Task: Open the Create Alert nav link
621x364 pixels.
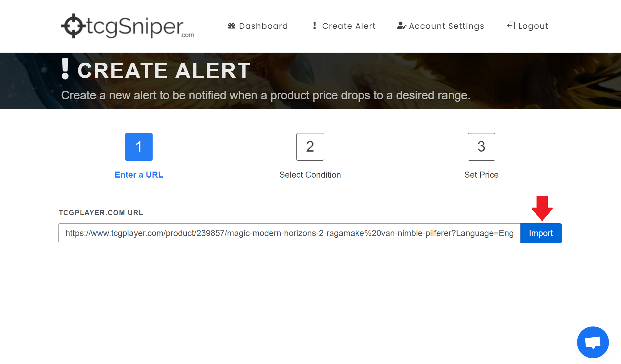Action: pyautogui.click(x=344, y=26)
